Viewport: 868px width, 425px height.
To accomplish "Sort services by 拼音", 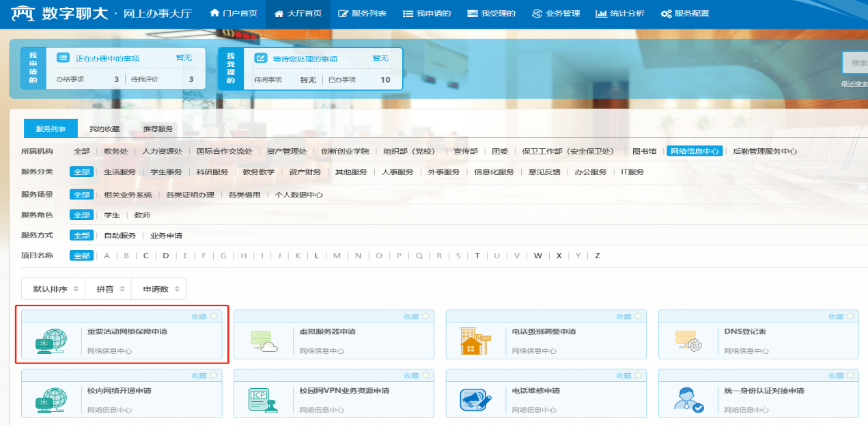I will [x=108, y=289].
